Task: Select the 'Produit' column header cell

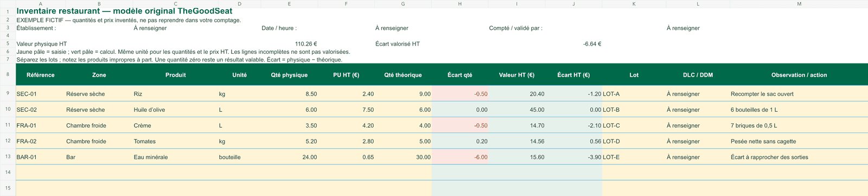Action: [175, 75]
